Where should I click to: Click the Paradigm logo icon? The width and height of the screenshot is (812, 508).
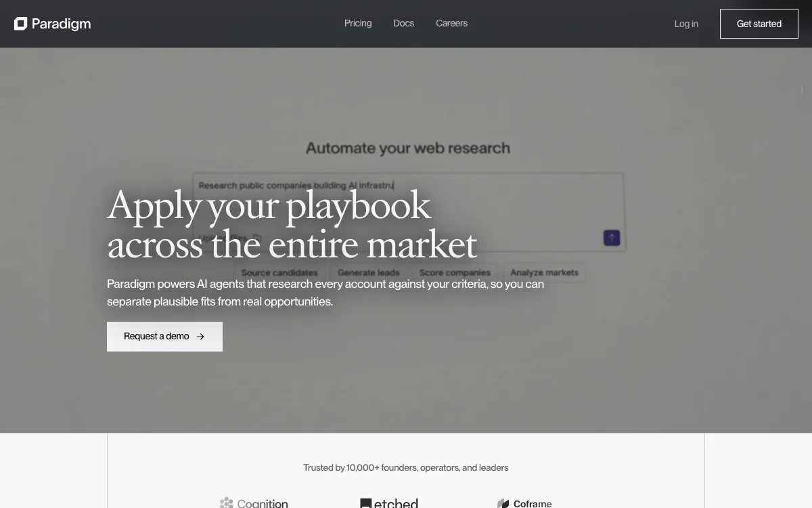(x=21, y=24)
